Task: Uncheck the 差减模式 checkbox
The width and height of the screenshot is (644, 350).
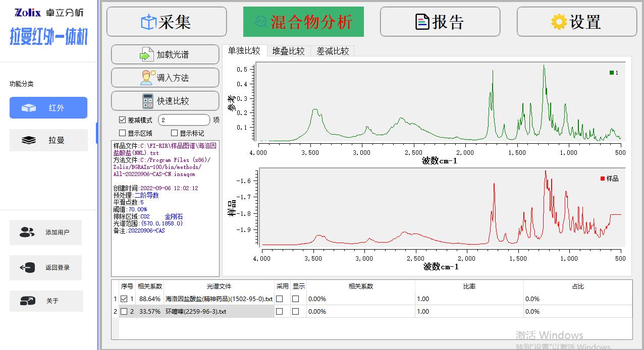Action: pyautogui.click(x=122, y=120)
